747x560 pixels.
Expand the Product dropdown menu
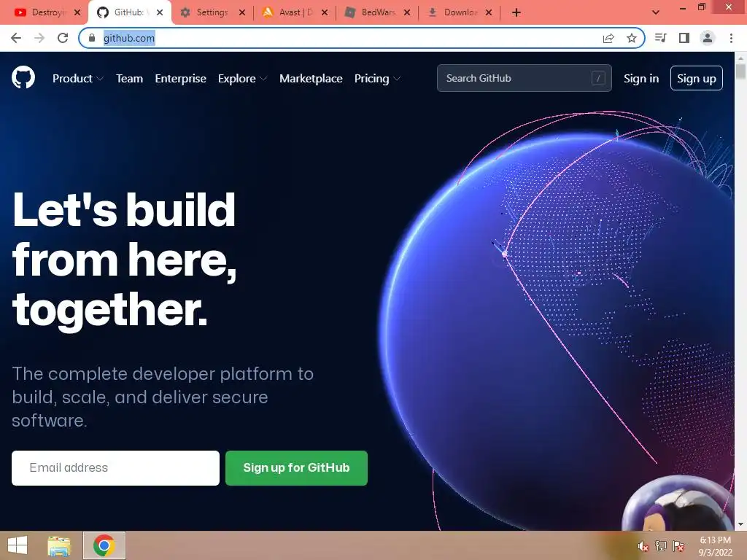tap(77, 79)
